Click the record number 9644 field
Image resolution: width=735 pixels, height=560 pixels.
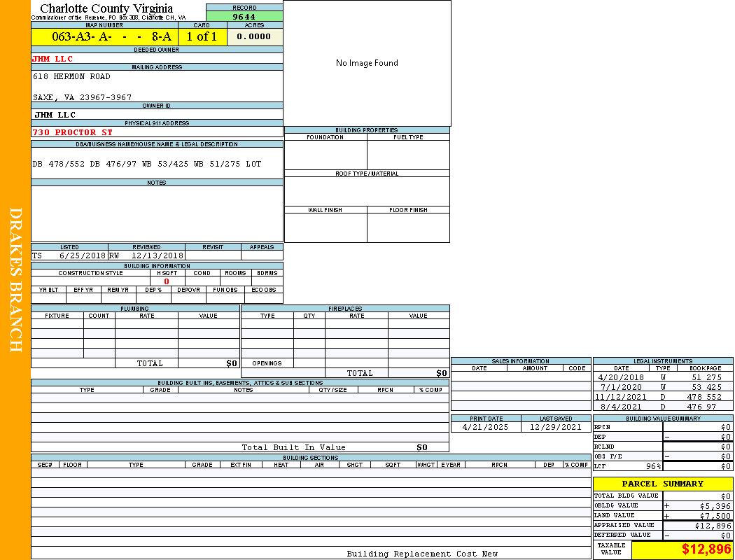(244, 17)
